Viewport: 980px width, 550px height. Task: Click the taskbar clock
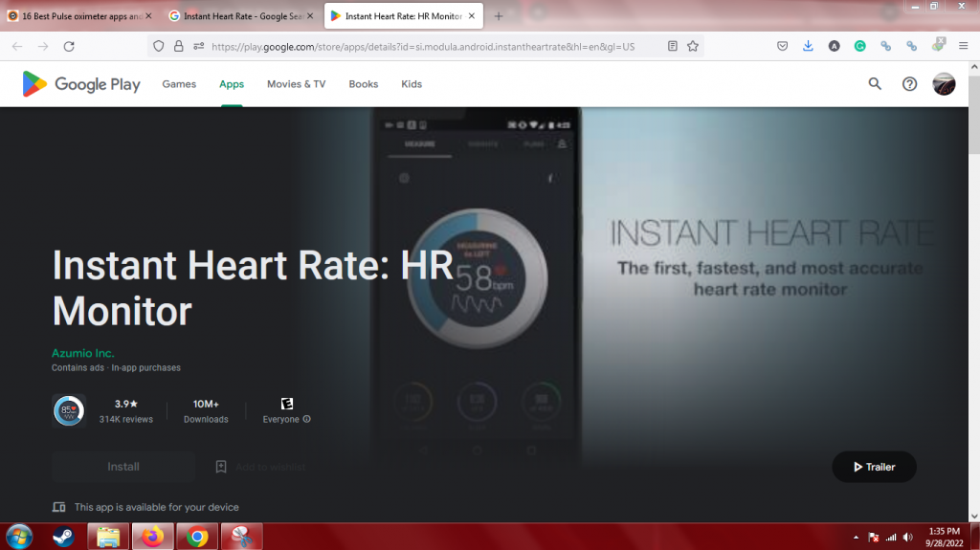point(945,537)
